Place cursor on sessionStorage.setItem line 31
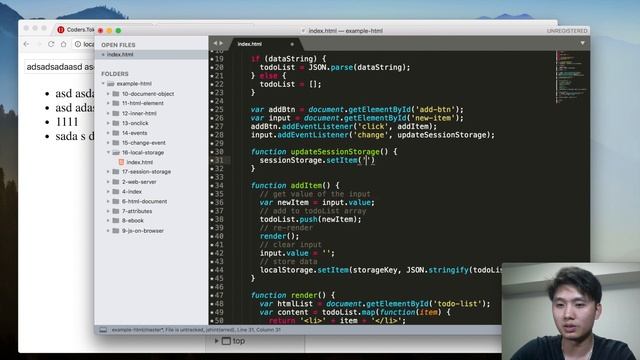 pos(317,160)
